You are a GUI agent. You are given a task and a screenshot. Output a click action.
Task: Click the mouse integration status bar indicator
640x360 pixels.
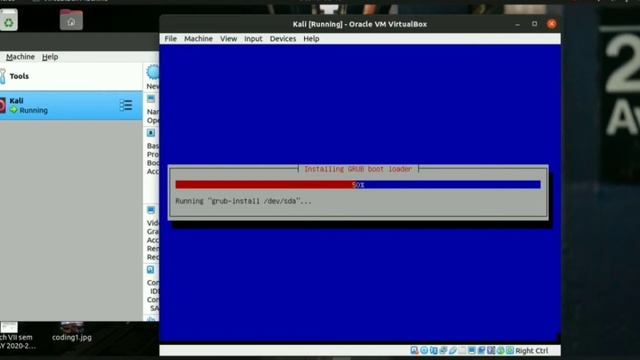(x=500, y=351)
